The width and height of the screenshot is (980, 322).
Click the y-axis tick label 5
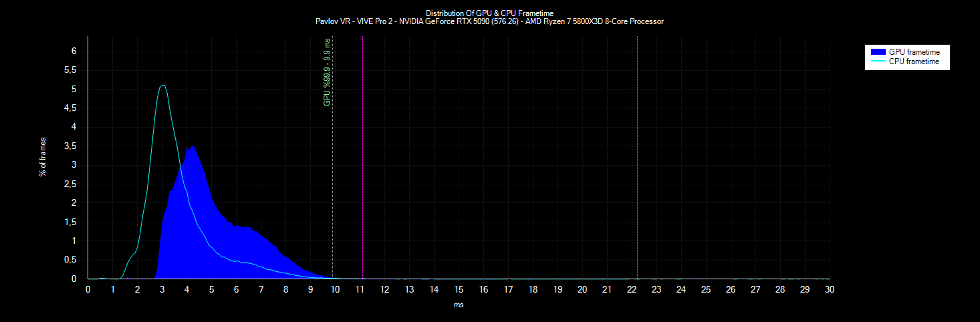coord(74,89)
